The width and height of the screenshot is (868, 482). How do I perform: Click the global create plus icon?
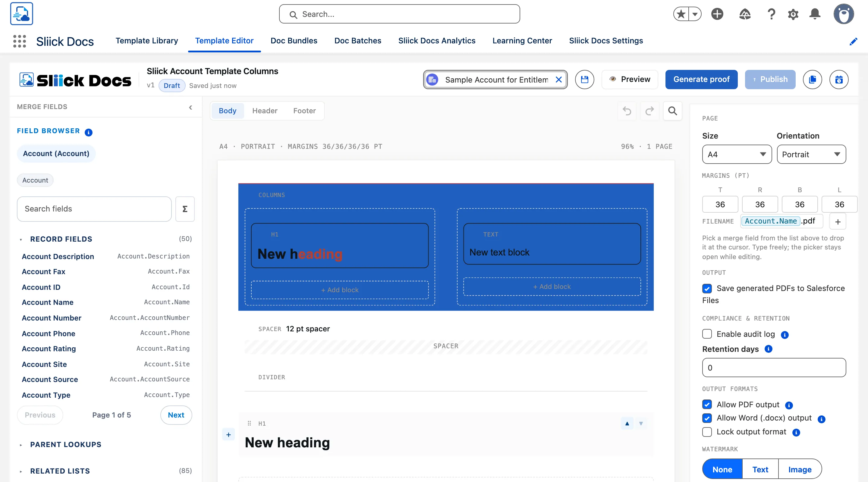pyautogui.click(x=717, y=14)
